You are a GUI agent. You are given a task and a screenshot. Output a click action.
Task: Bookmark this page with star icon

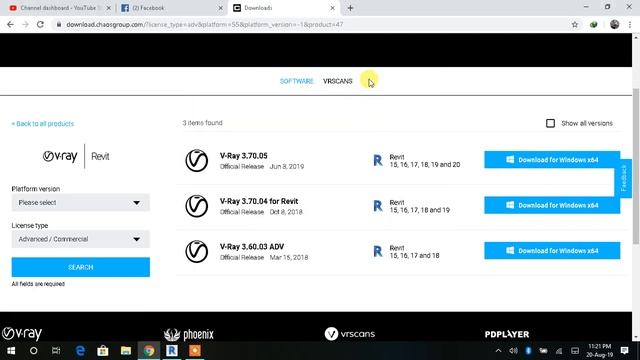click(575, 24)
